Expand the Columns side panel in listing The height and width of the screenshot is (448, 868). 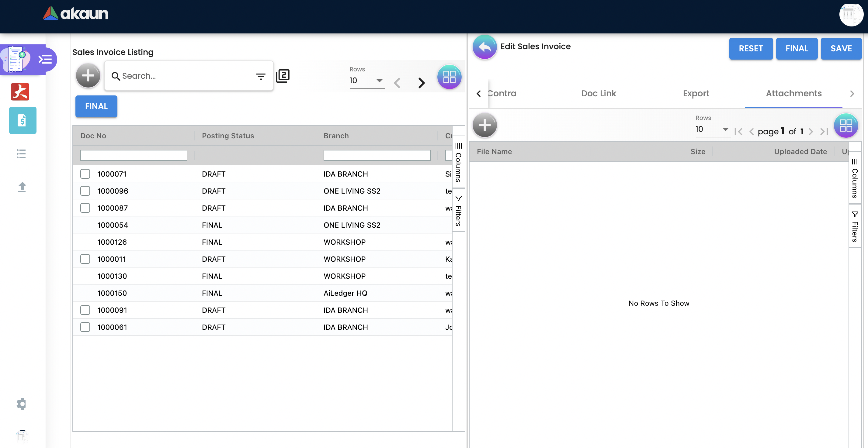point(458,162)
